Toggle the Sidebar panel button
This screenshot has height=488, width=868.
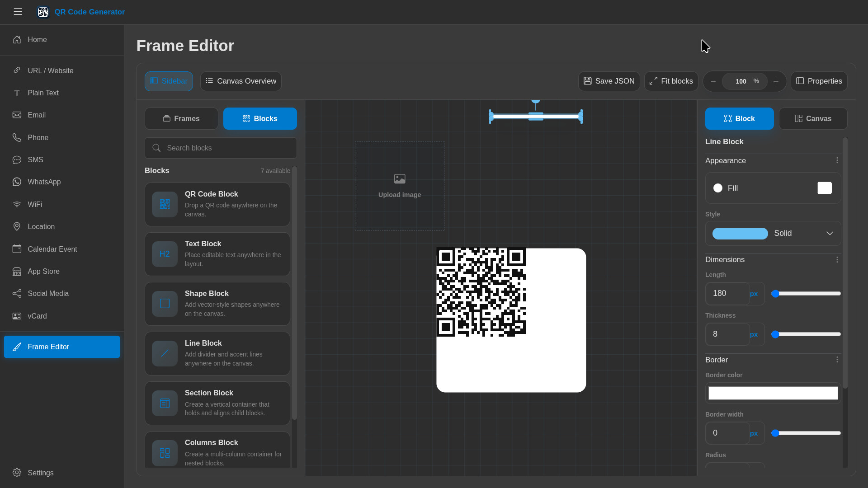[x=169, y=81]
